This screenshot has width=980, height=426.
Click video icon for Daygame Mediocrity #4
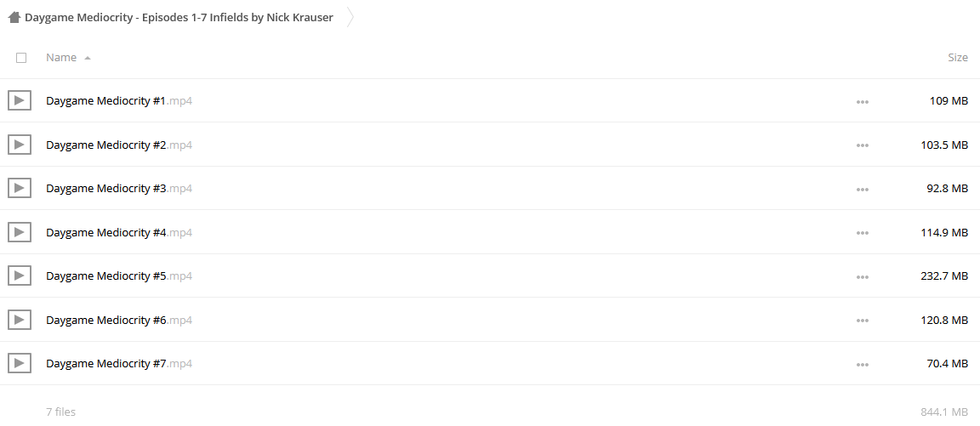point(20,232)
